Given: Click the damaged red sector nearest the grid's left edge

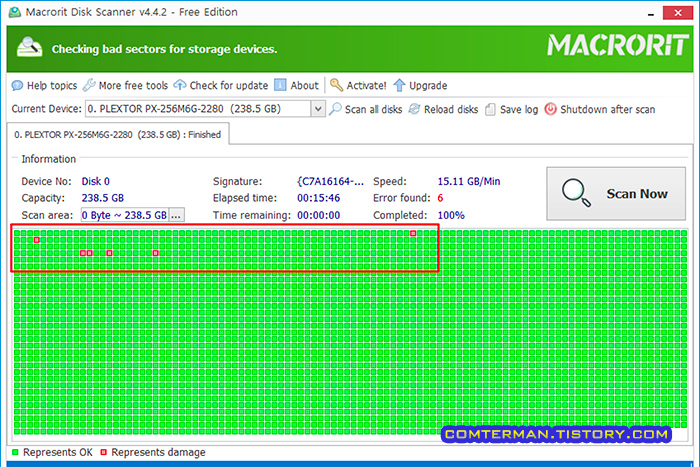Looking at the screenshot, I should point(37,240).
